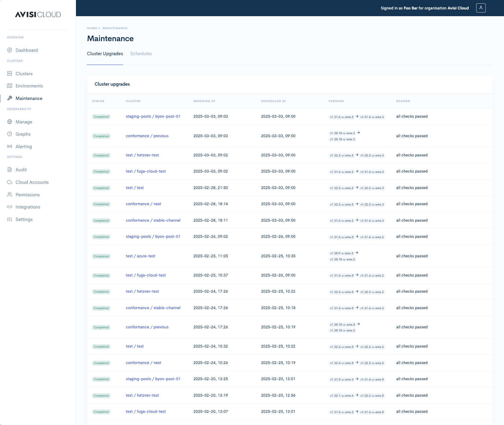Open the test / hetzner-test cluster link
Image resolution: width=504 pixels, height=425 pixels.
pyautogui.click(x=142, y=155)
